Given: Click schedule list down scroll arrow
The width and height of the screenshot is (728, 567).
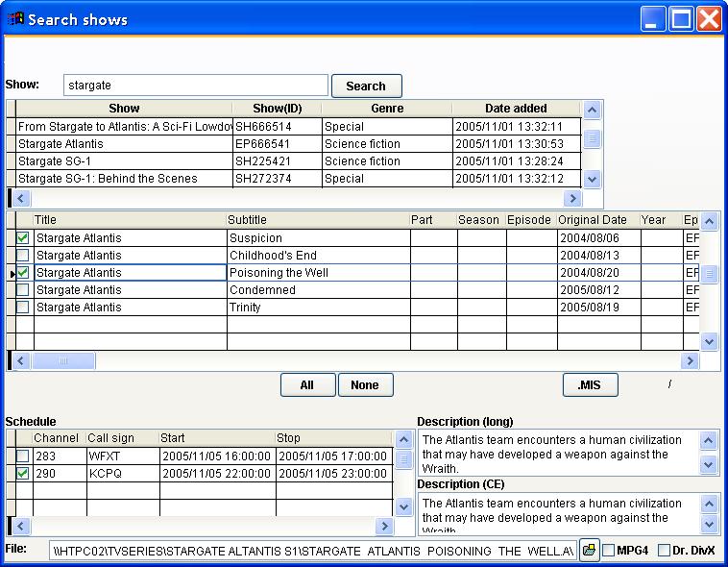Looking at the screenshot, I should [404, 507].
